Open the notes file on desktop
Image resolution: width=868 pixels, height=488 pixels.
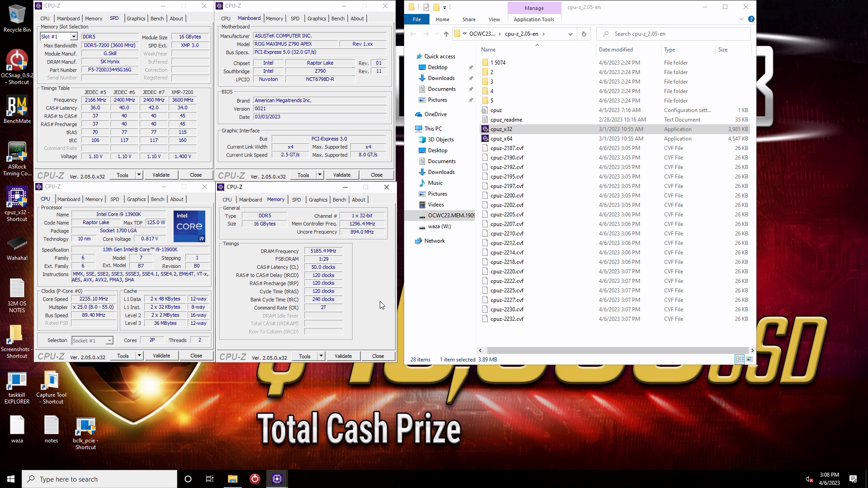[51, 430]
